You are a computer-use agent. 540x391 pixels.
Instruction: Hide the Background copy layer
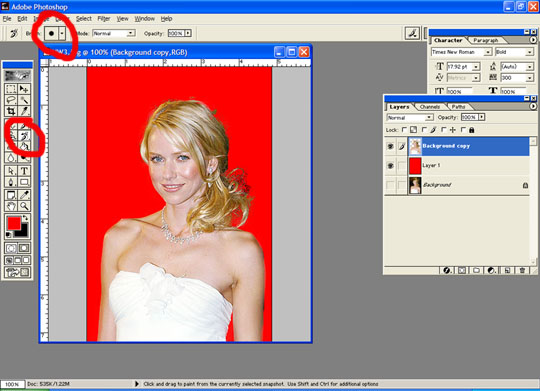coord(391,146)
